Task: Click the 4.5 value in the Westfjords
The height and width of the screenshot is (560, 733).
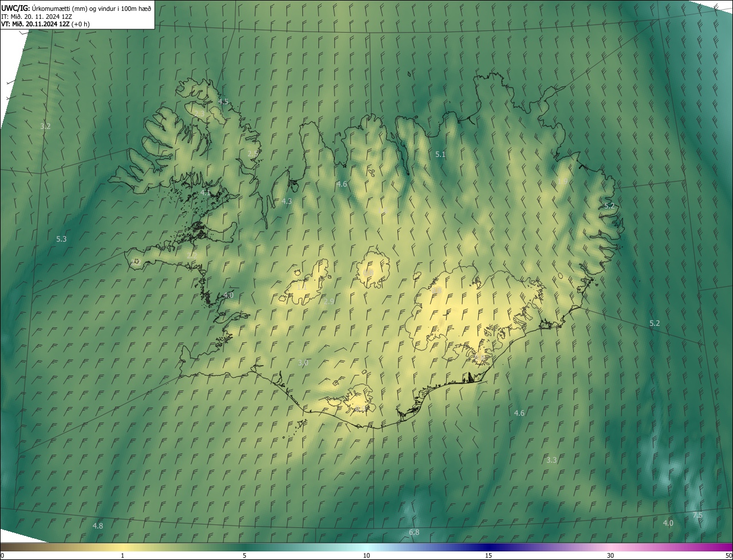Action: click(223, 101)
